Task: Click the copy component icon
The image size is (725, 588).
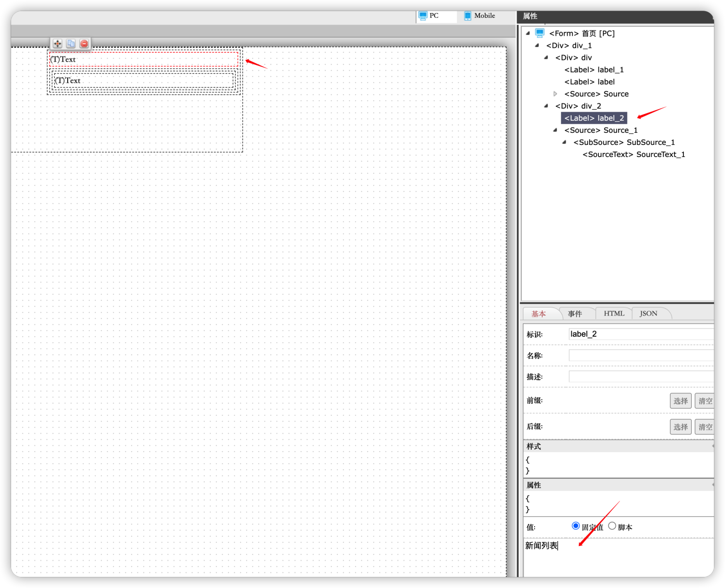Action: click(x=71, y=44)
